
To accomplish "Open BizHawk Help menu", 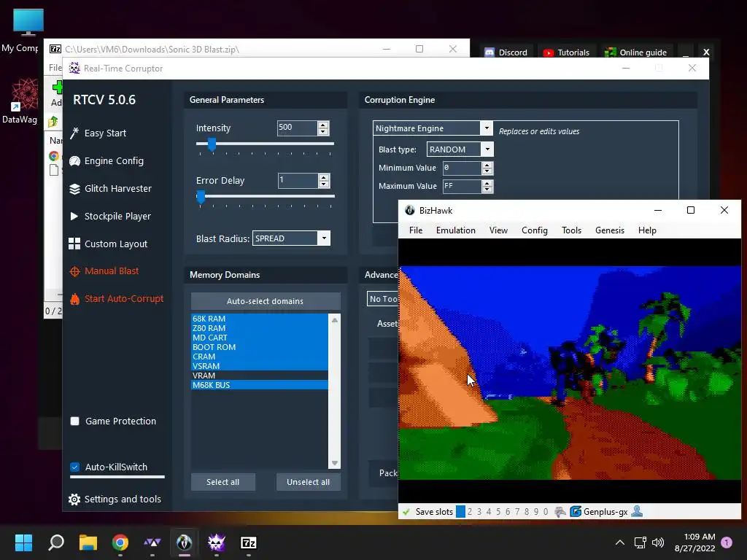I will pyautogui.click(x=647, y=230).
